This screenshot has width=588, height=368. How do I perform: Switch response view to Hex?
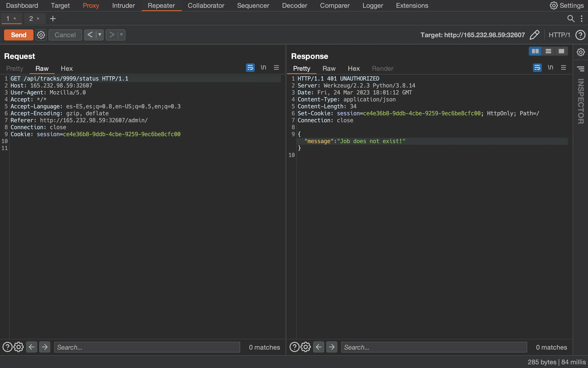click(x=354, y=68)
